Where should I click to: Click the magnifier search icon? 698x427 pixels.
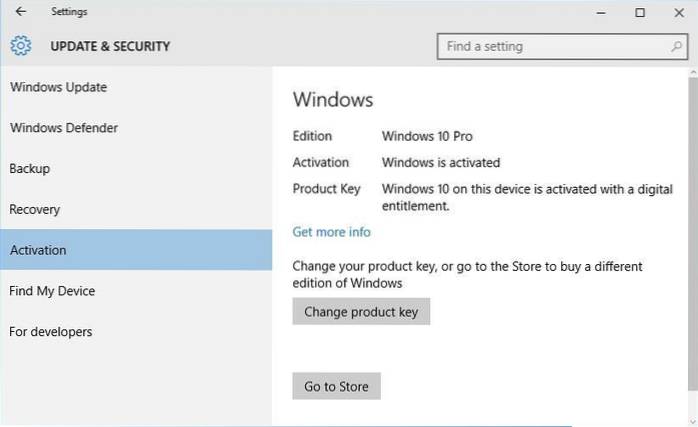point(677,46)
